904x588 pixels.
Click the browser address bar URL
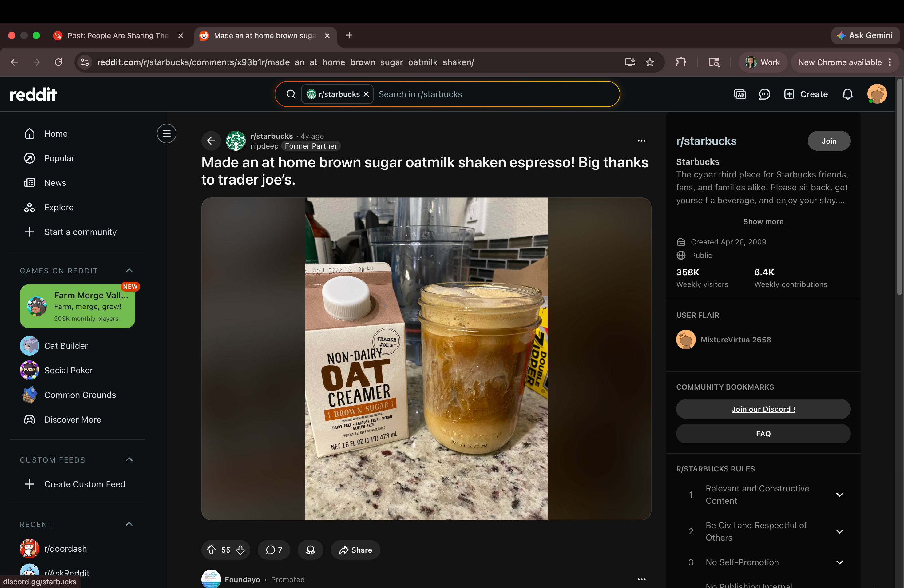(x=285, y=62)
